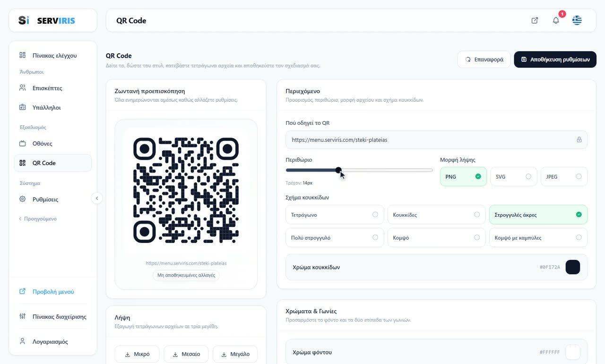Click the lock icon in URL field
The width and height of the screenshot is (605, 364).
[x=579, y=140]
